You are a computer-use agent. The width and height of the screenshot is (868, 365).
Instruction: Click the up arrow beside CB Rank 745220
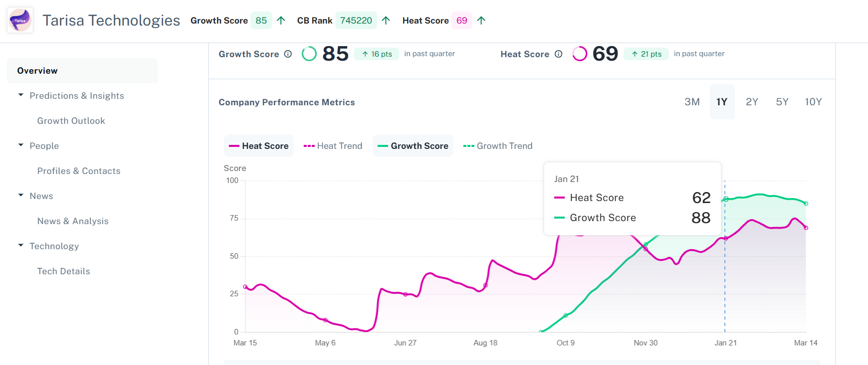click(x=386, y=21)
